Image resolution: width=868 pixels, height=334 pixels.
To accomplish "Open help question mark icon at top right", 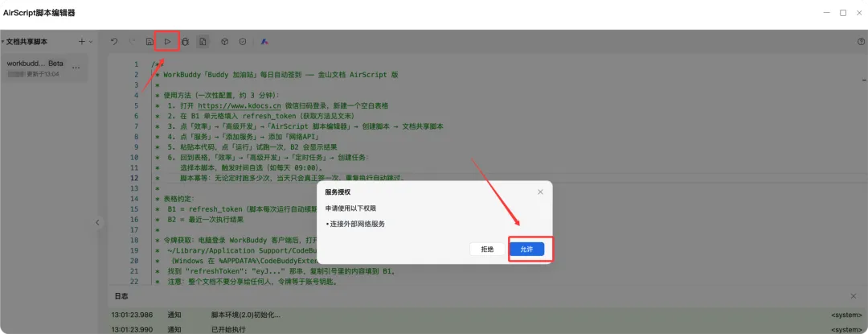I will point(861,41).
